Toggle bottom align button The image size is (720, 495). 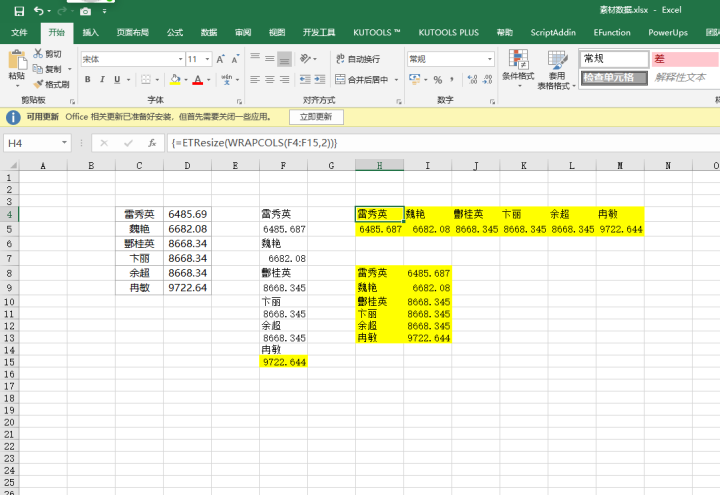point(285,59)
